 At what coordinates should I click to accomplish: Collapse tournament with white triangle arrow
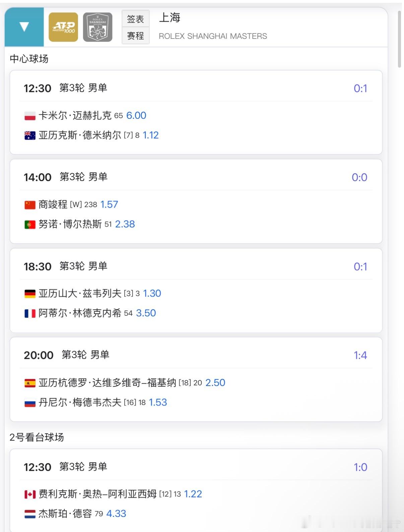(x=24, y=27)
